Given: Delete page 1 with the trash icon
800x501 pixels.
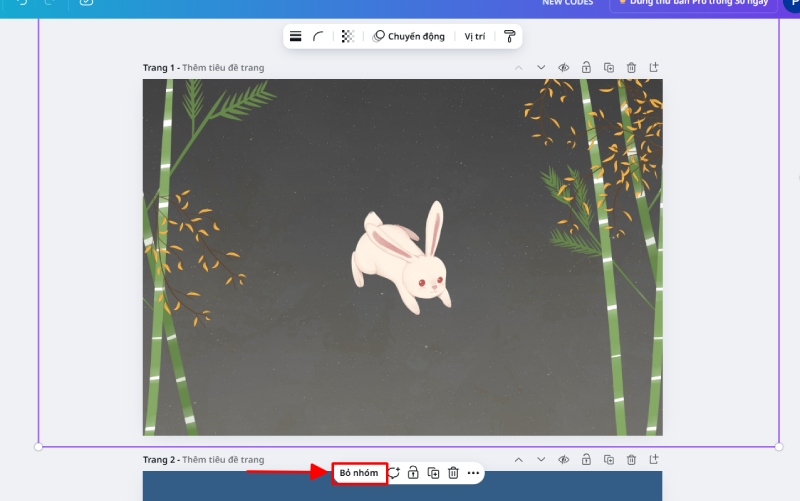Looking at the screenshot, I should (631, 68).
